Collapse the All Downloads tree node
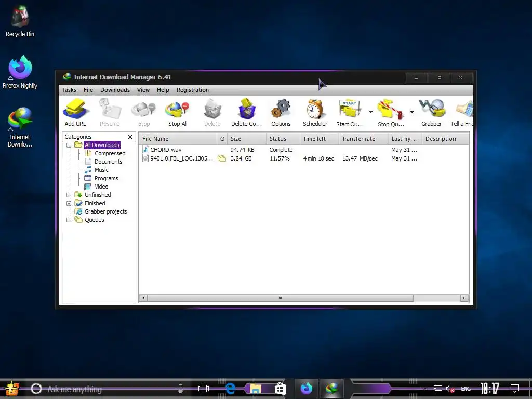 69,145
